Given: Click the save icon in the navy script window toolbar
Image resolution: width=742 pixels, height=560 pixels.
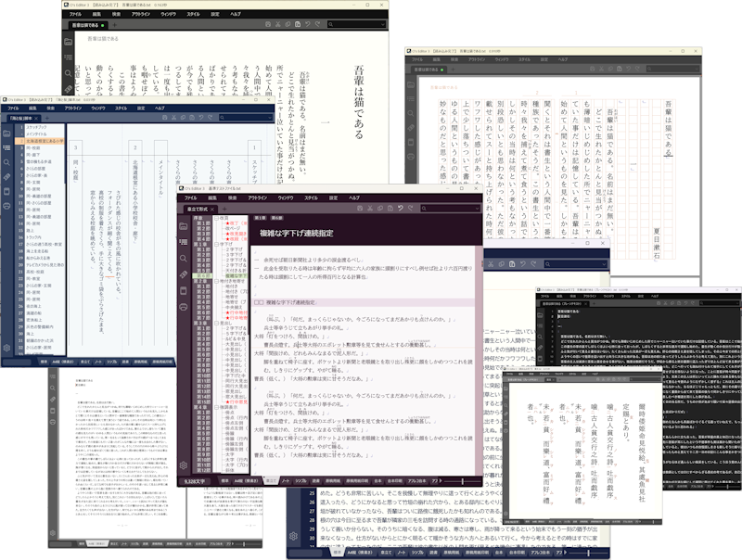Looking at the screenshot, I should [x=165, y=118].
